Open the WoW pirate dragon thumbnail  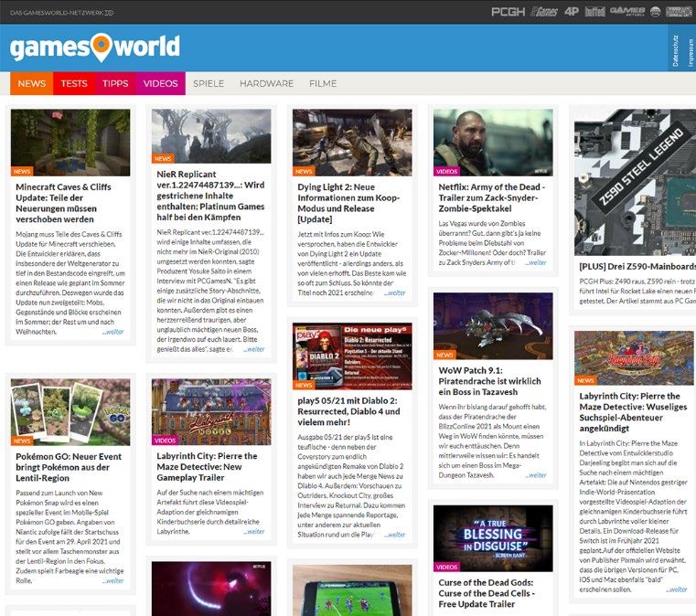tap(493, 326)
